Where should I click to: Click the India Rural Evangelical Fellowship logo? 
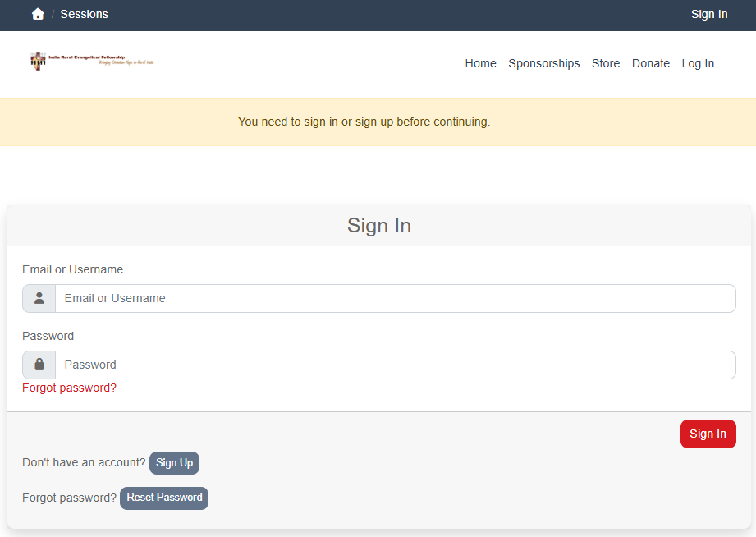coord(92,61)
